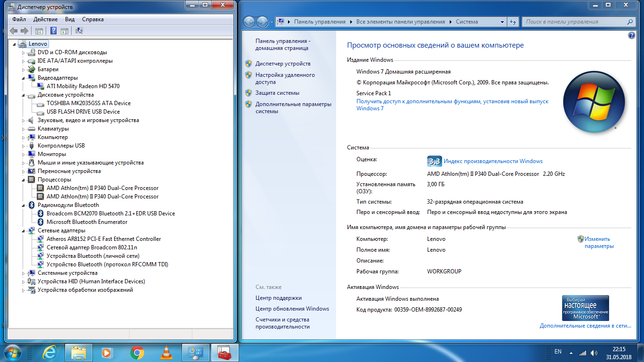
Task: Expand the Контроллеры USB node
Action: click(24, 146)
